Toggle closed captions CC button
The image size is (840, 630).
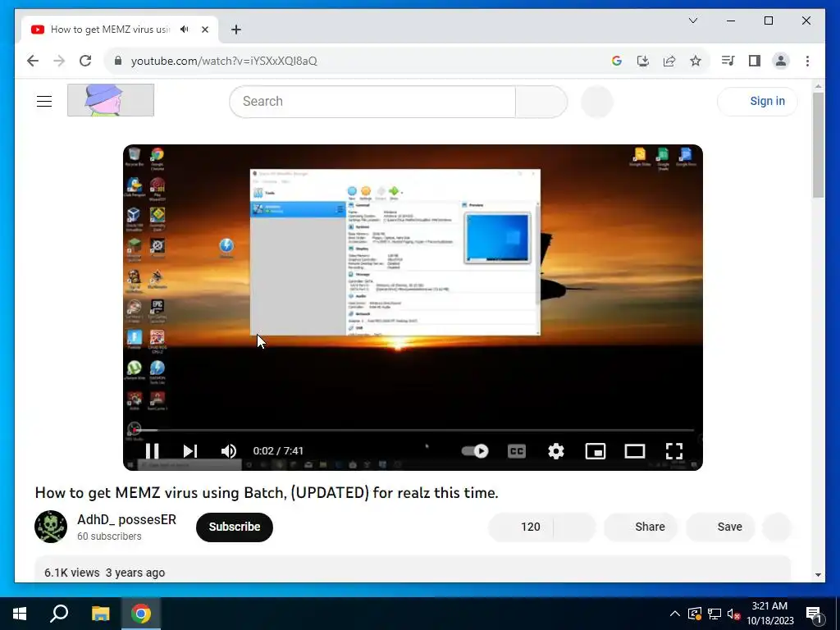pos(517,451)
